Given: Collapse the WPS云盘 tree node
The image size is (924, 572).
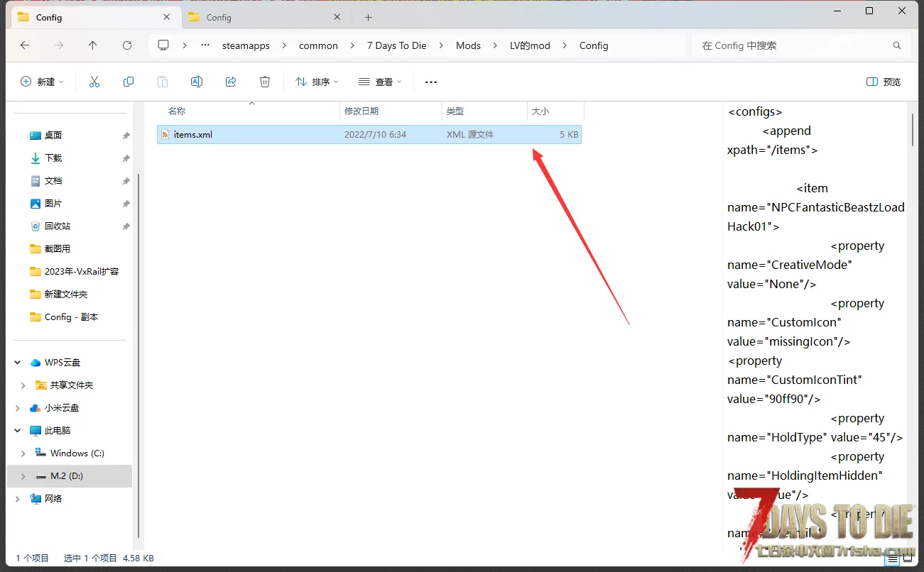Looking at the screenshot, I should [x=18, y=363].
